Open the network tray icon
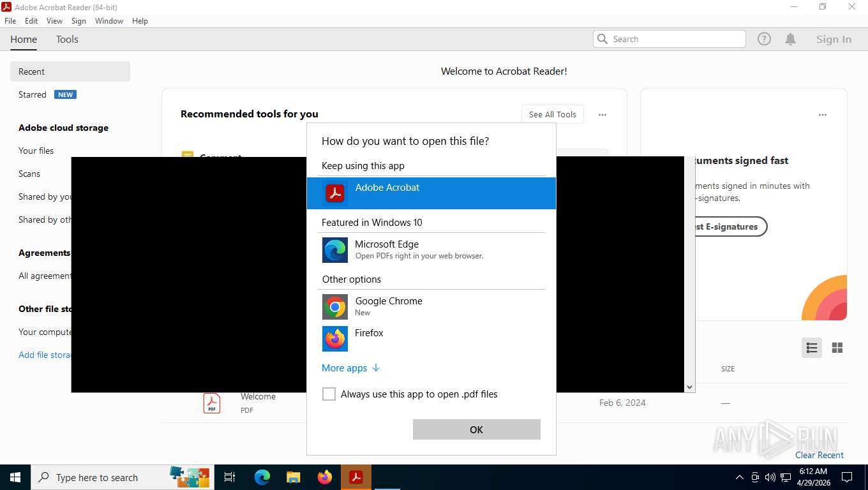 786,477
